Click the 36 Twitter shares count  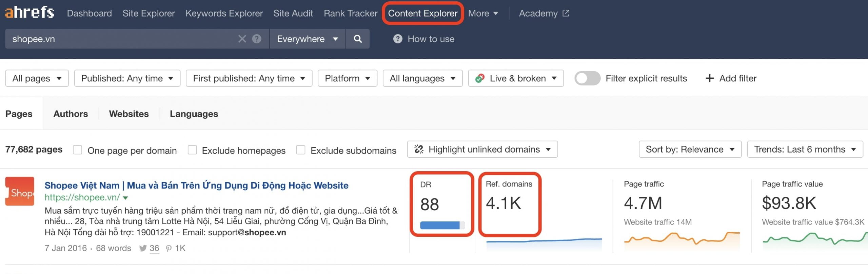[154, 248]
